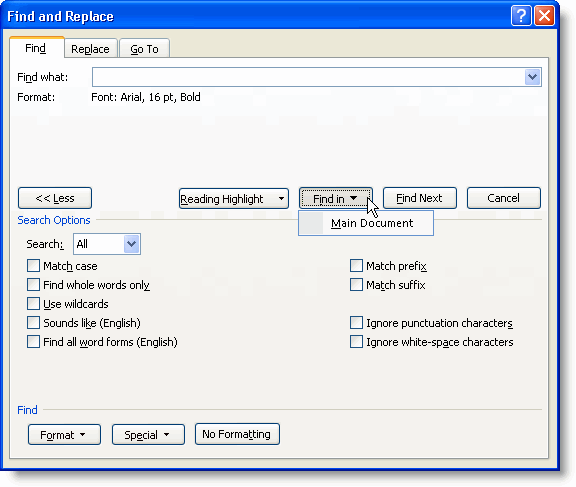The height and width of the screenshot is (487, 576).
Task: Close the Find and Replace dialog
Action: click(544, 16)
